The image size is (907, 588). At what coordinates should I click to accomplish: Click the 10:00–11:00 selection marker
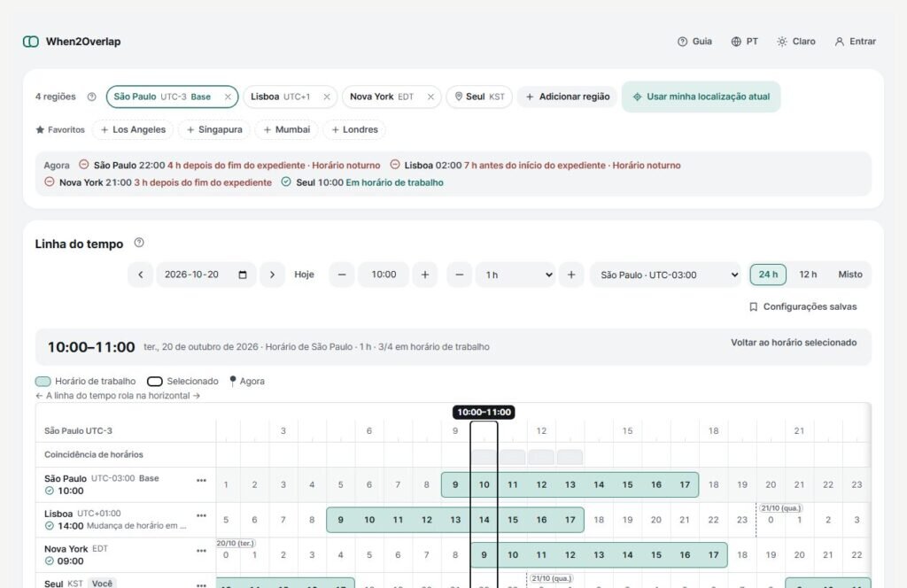(484, 413)
